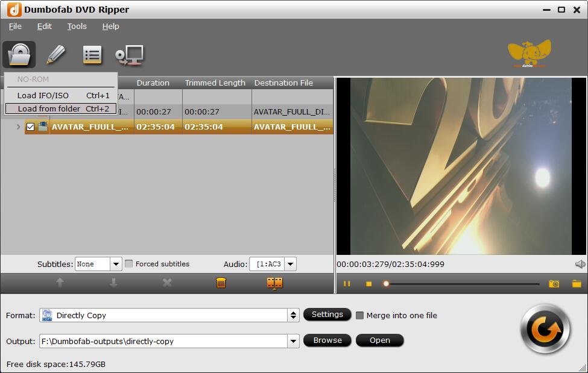The image size is (588, 373).
Task: Click the trash clear list icon
Action: (x=221, y=283)
